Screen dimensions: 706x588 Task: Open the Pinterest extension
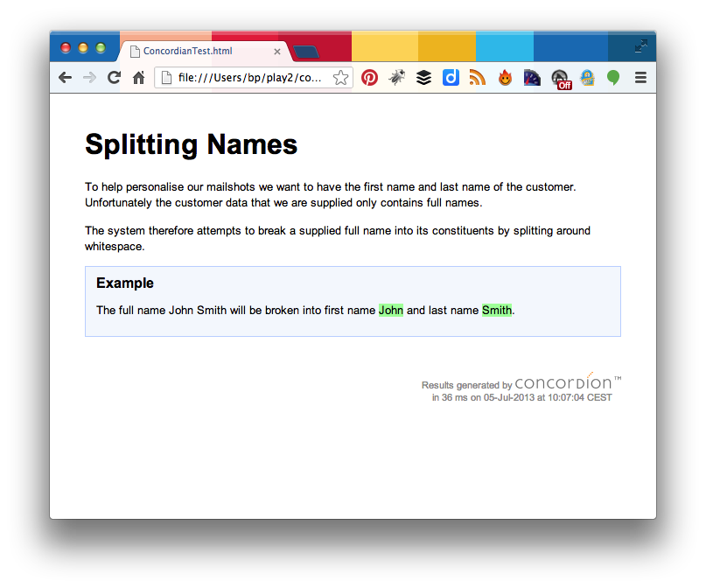click(369, 78)
